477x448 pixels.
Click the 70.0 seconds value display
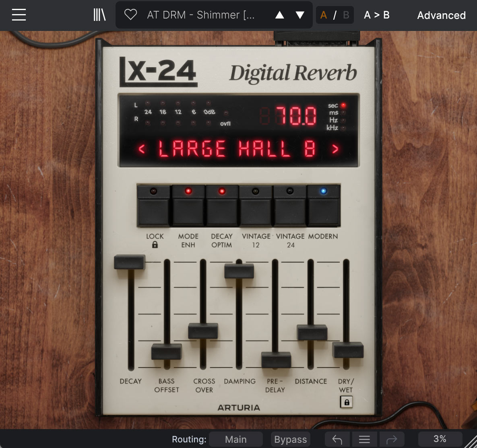[x=296, y=116]
